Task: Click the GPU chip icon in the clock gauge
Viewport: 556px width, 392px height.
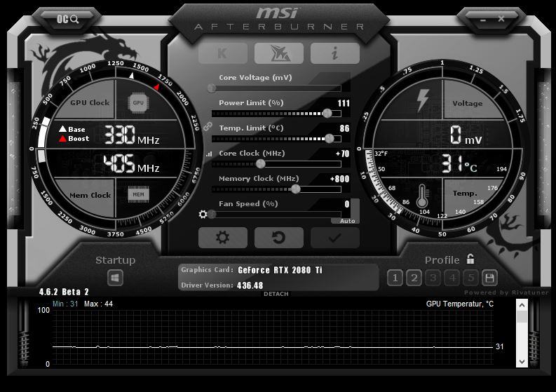Action: click(138, 103)
